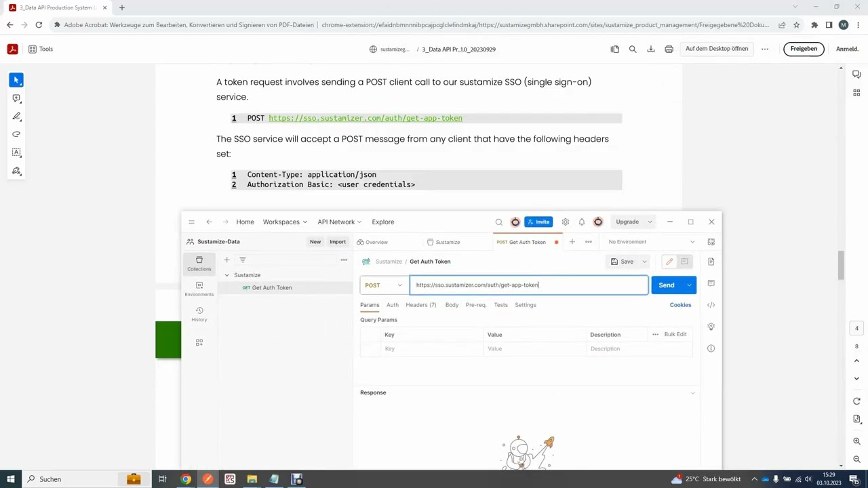Open the Postman History sidebar icon
The width and height of the screenshot is (868, 488).
pyautogui.click(x=199, y=314)
